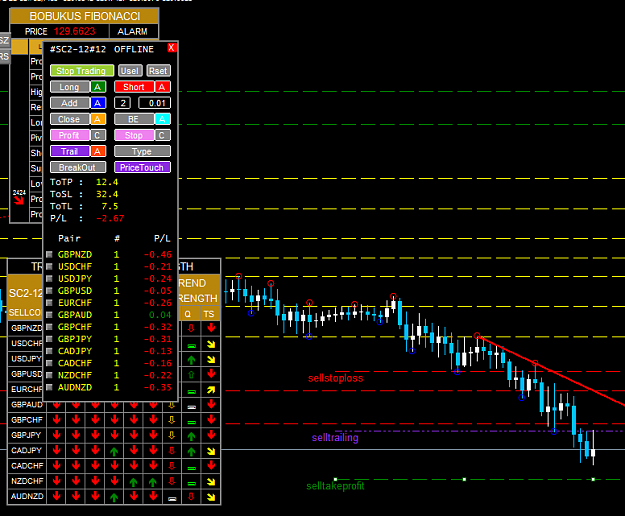This screenshot has width=625, height=516.
Task: Tick the AUDNZD pair checkbox
Action: coord(49,387)
